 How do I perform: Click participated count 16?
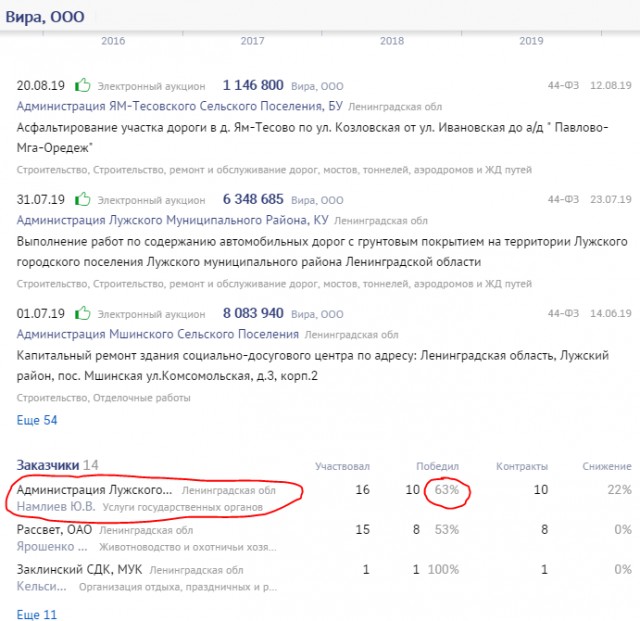click(362, 490)
